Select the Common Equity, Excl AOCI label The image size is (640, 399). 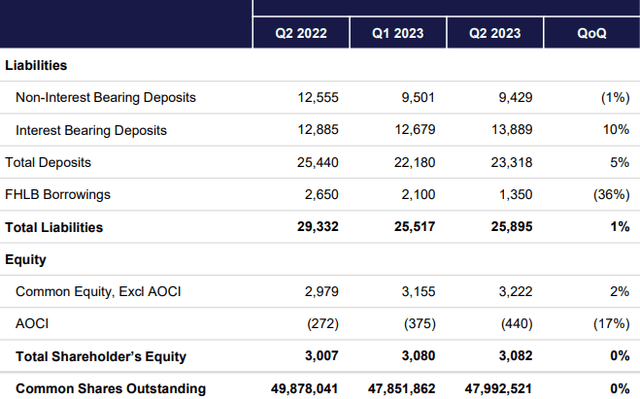click(98, 292)
